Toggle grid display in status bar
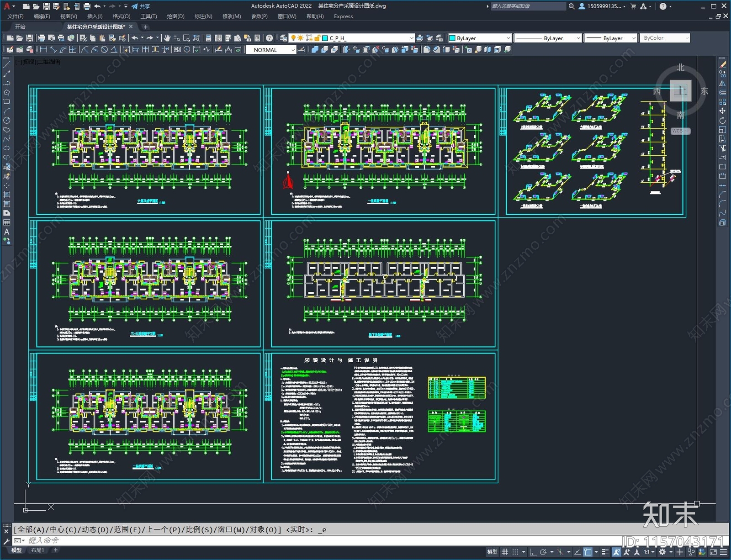Image resolution: width=731 pixels, height=560 pixels. tap(505, 552)
